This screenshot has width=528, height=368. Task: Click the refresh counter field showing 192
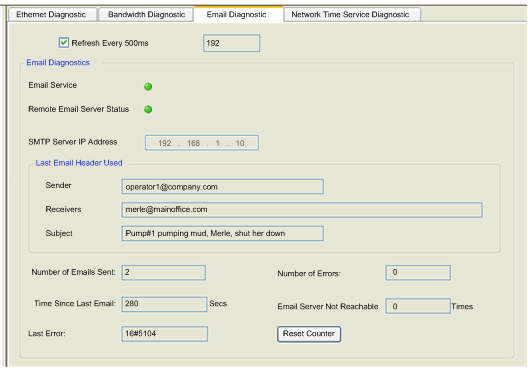click(231, 43)
